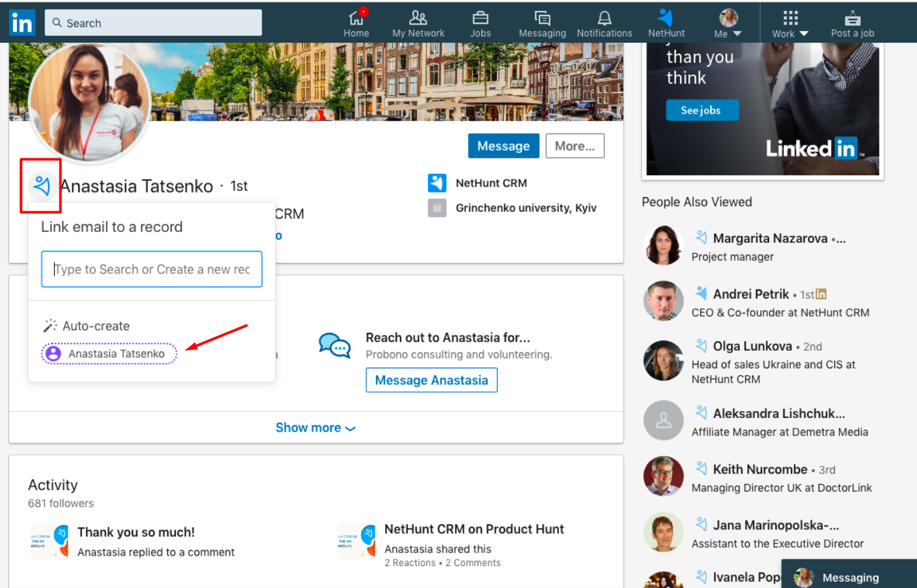This screenshot has width=917, height=588.
Task: Open Andrei Petrik profile
Action: 751,294
